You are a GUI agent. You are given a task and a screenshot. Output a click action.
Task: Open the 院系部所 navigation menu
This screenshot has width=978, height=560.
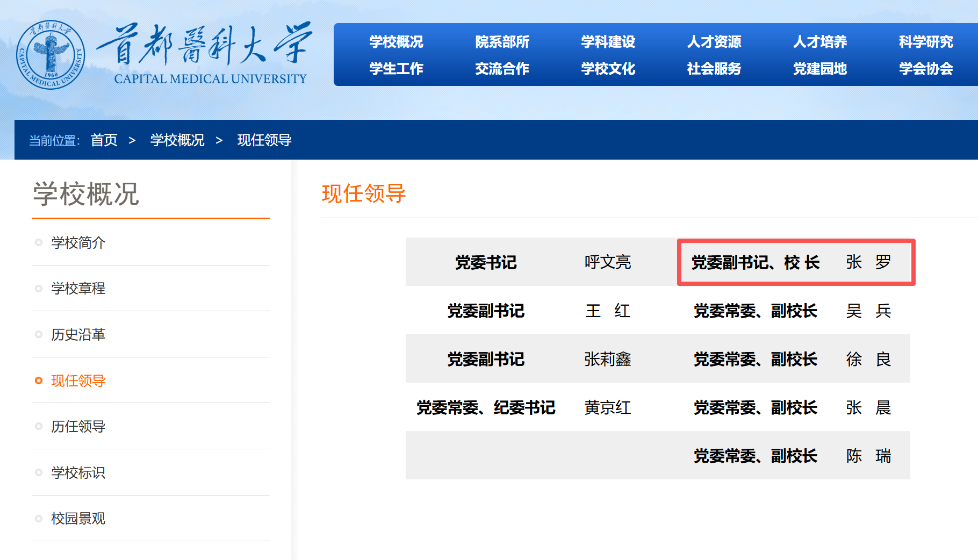[x=502, y=41]
